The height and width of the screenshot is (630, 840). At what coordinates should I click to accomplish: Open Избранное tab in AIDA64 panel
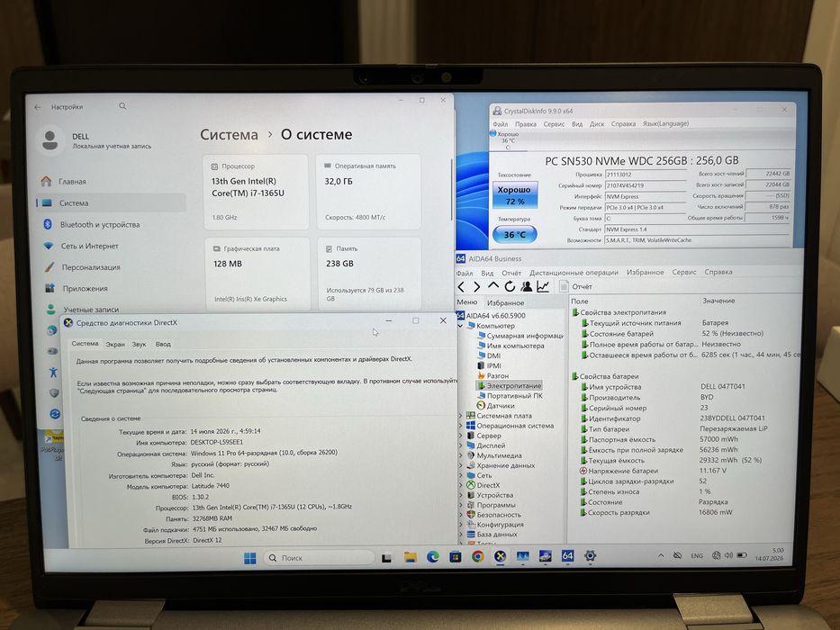[505, 302]
